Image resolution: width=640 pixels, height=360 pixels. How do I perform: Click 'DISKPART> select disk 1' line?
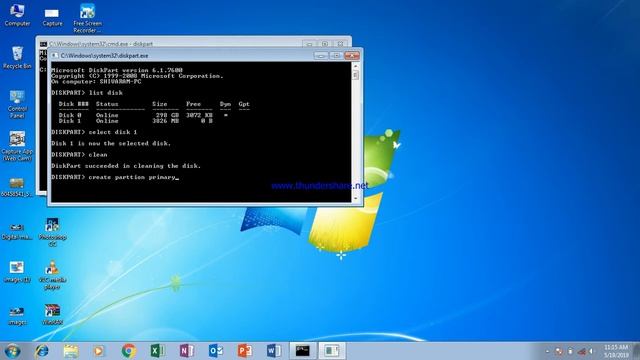(x=94, y=132)
